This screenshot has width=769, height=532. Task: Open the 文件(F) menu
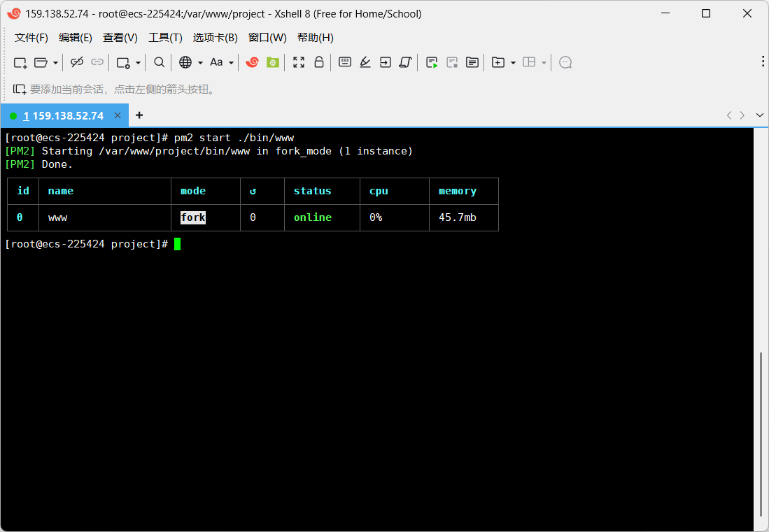31,38
